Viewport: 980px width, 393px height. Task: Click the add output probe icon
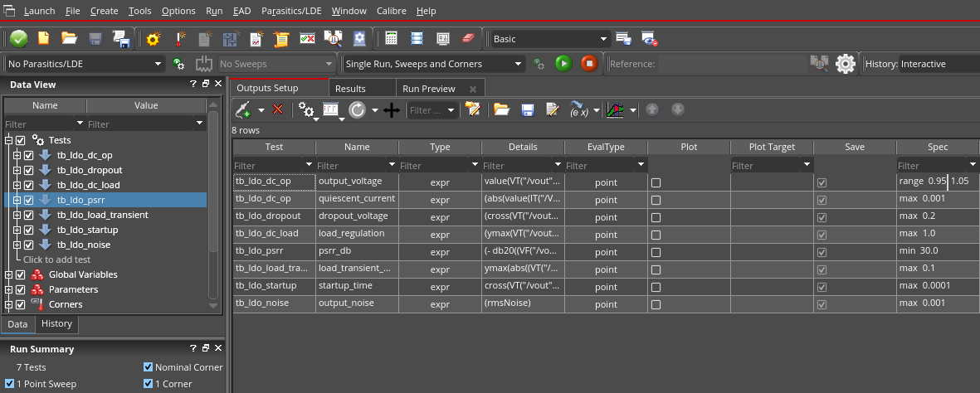244,110
